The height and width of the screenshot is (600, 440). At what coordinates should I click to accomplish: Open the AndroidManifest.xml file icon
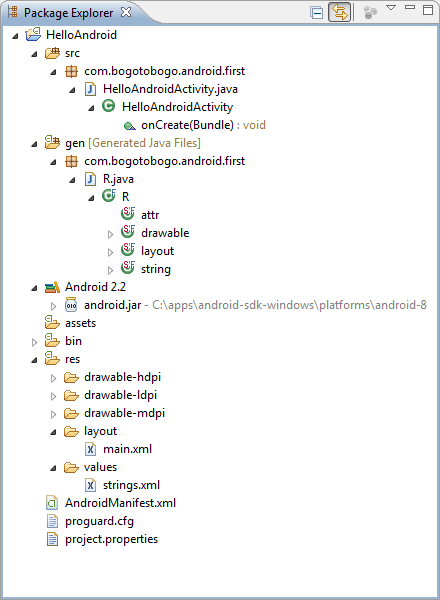coord(52,503)
